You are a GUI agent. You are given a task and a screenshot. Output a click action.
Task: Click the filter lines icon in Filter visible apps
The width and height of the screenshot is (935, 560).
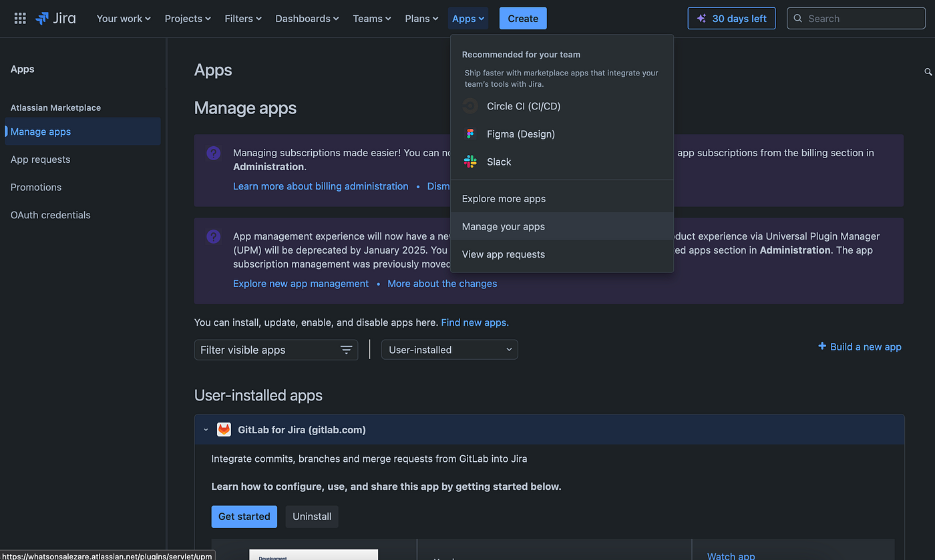346,350
